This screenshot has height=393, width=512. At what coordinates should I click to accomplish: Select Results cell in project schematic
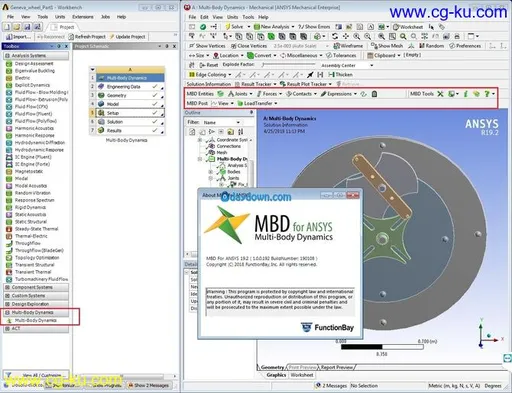(130, 130)
